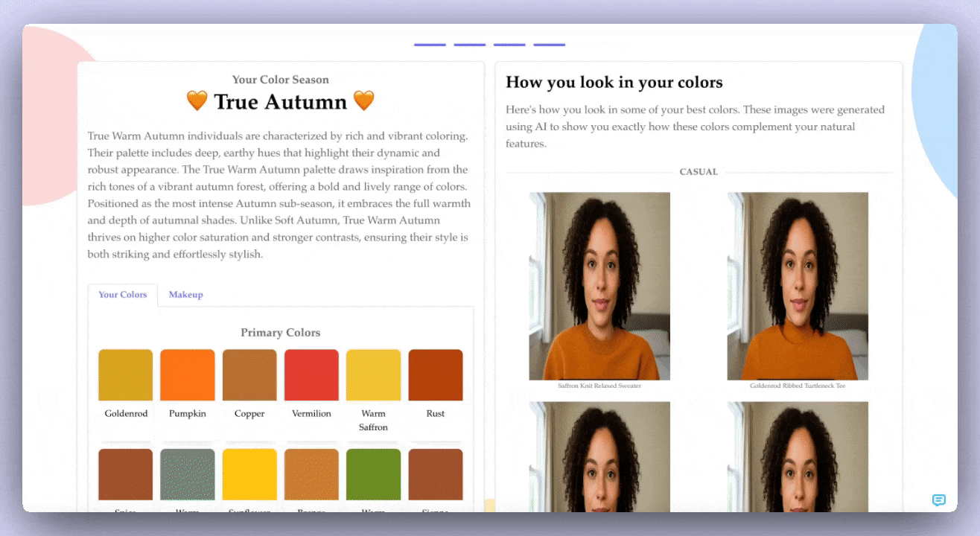Select the Vermilion red swatch

[x=311, y=375]
